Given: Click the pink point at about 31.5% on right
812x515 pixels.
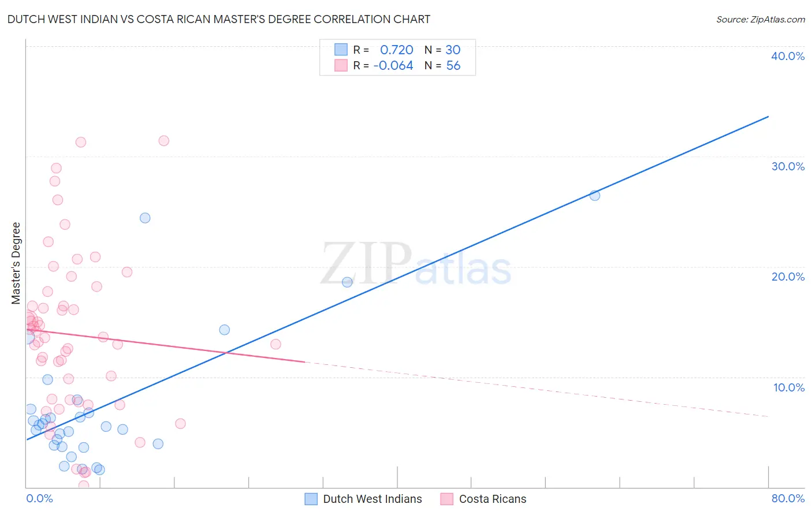Looking at the screenshot, I should coord(164,141).
